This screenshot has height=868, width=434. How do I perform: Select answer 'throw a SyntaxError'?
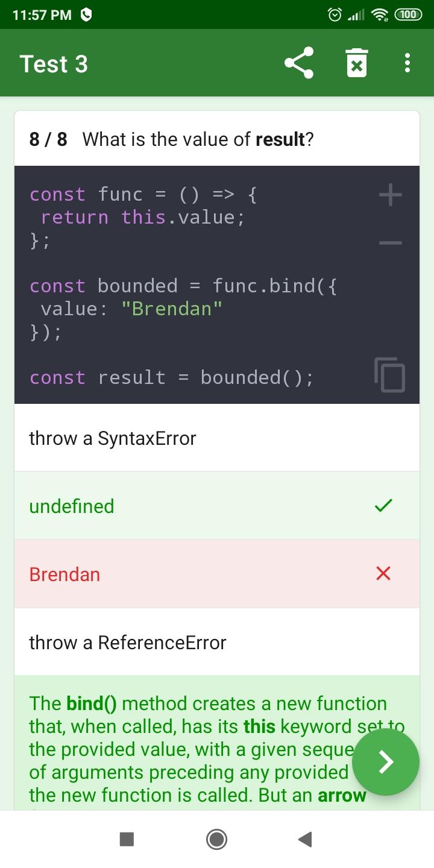[217, 438]
